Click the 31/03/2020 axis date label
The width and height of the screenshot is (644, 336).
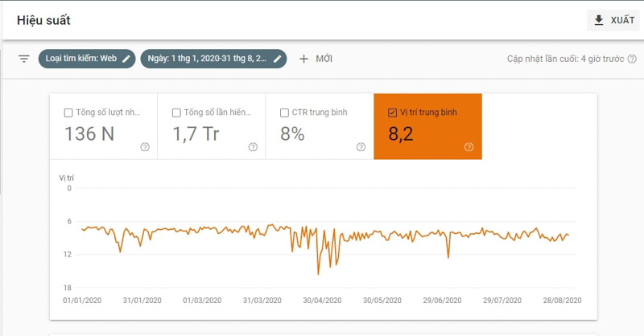(262, 301)
